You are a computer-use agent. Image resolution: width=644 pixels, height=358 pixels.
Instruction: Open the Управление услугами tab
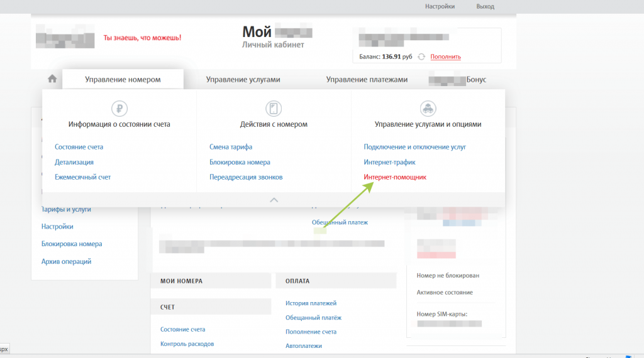(243, 80)
